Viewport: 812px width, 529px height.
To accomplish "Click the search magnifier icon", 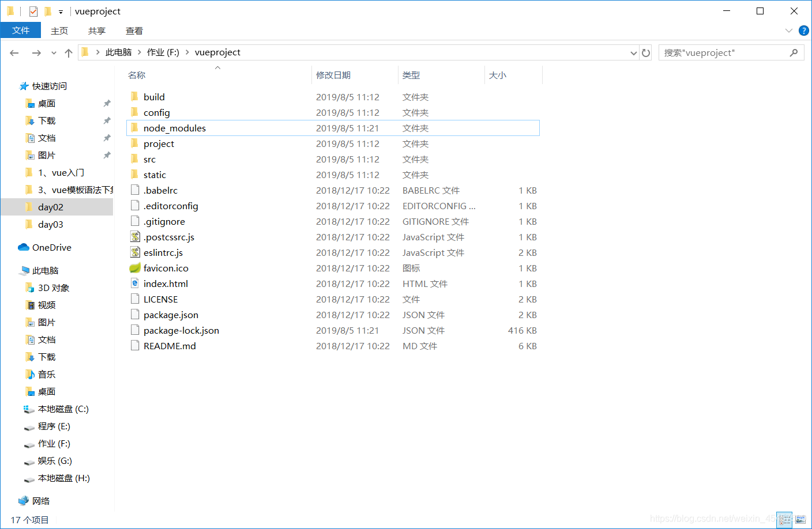I will click(x=794, y=52).
